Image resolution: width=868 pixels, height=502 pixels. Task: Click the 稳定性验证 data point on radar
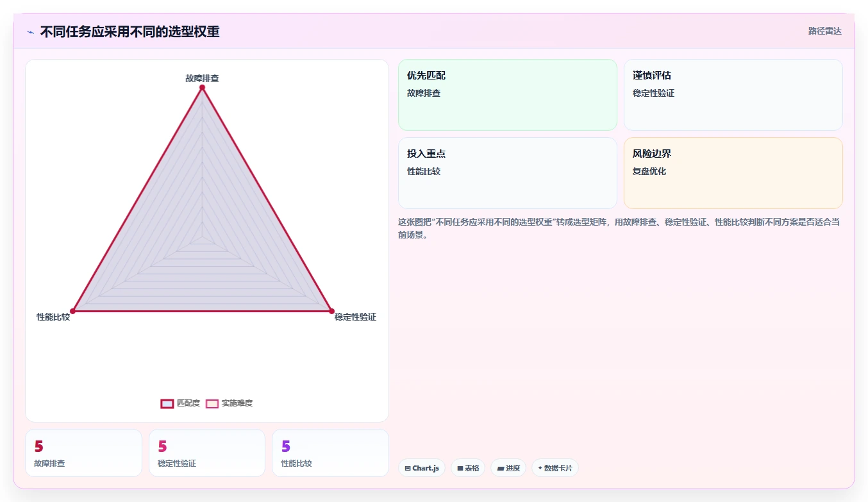point(331,311)
